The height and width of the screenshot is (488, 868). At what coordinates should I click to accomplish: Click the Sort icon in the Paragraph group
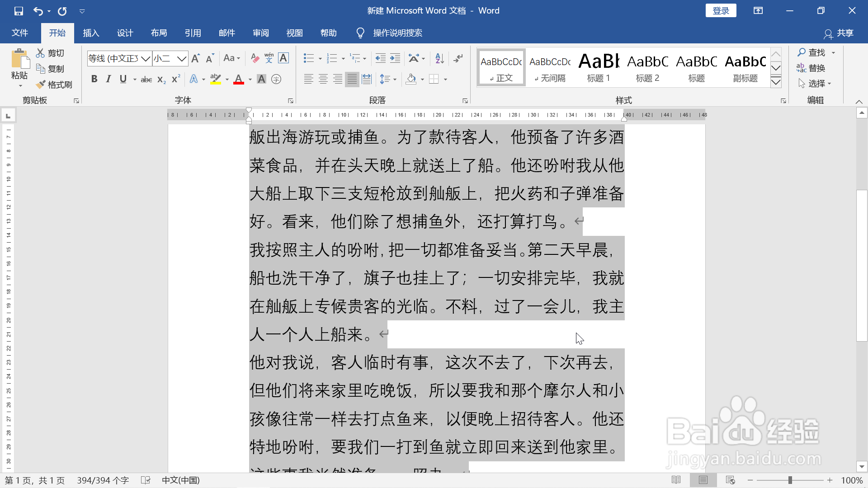click(439, 58)
